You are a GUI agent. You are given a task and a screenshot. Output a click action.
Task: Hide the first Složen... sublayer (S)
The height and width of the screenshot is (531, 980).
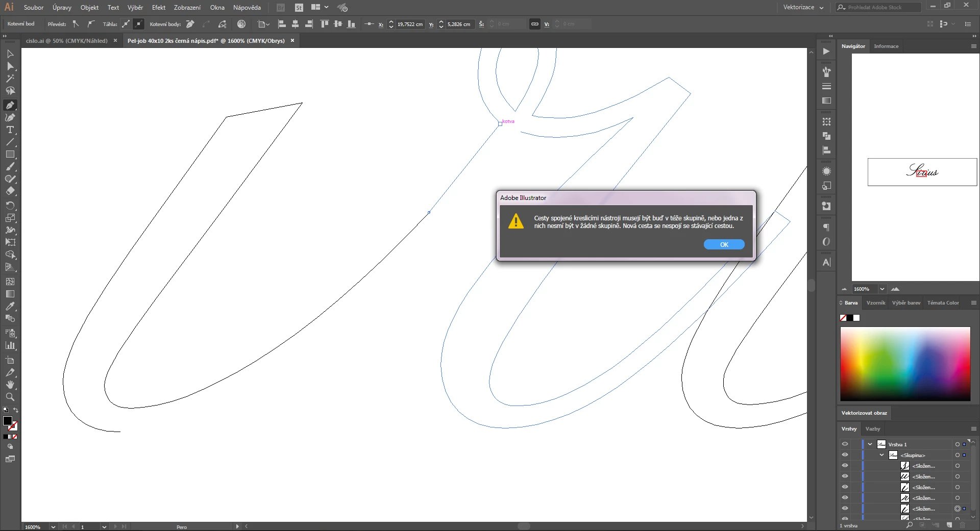845,466
